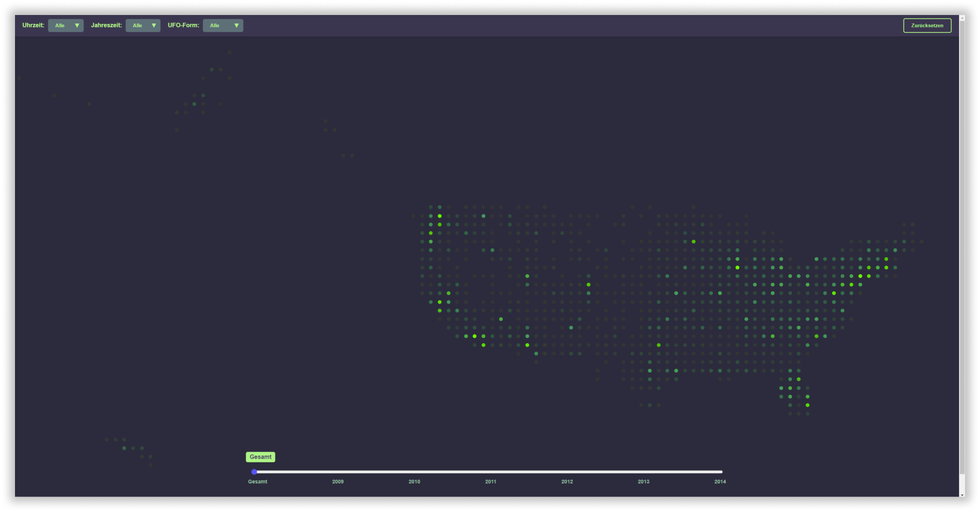
Task: Open the Uhrzeit dropdown
Action: [x=65, y=25]
